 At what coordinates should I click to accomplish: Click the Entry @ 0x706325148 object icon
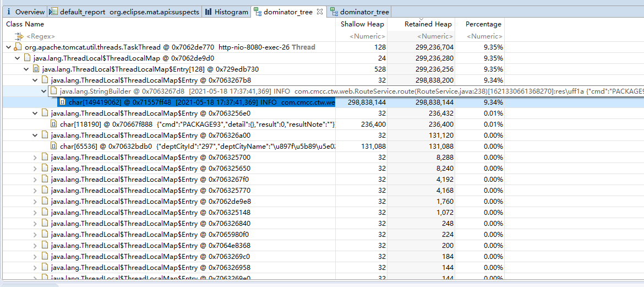click(45, 213)
